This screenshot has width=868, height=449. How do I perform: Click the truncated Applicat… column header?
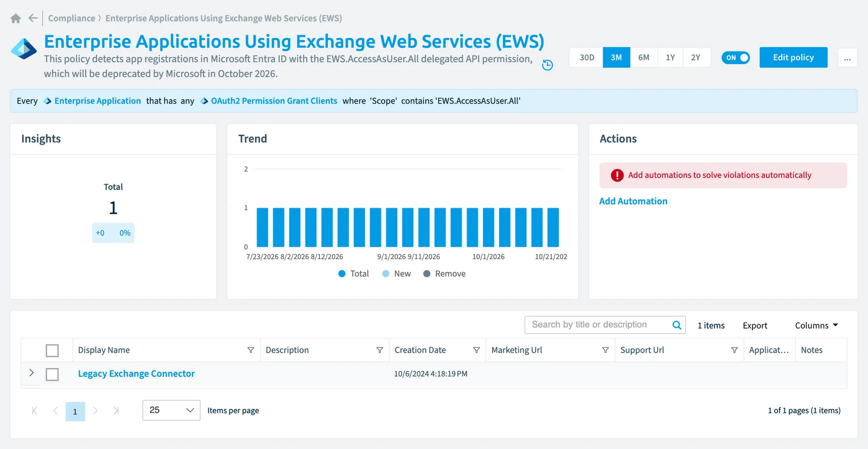tap(769, 350)
